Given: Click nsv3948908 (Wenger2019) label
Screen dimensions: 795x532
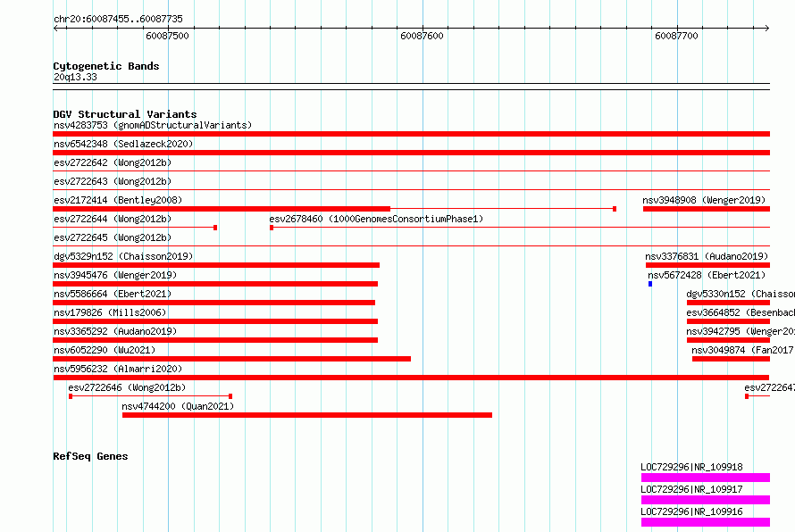Looking at the screenshot, I should (x=704, y=200).
